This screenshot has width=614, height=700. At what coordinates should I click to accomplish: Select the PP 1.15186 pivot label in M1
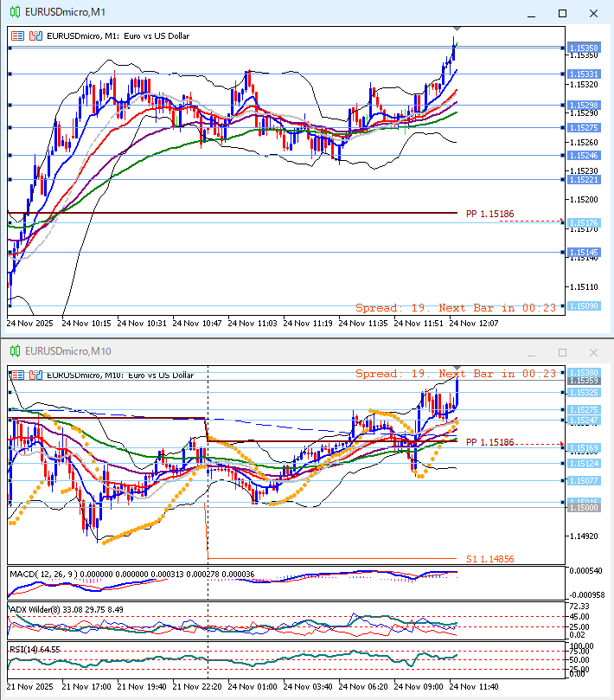pos(489,214)
